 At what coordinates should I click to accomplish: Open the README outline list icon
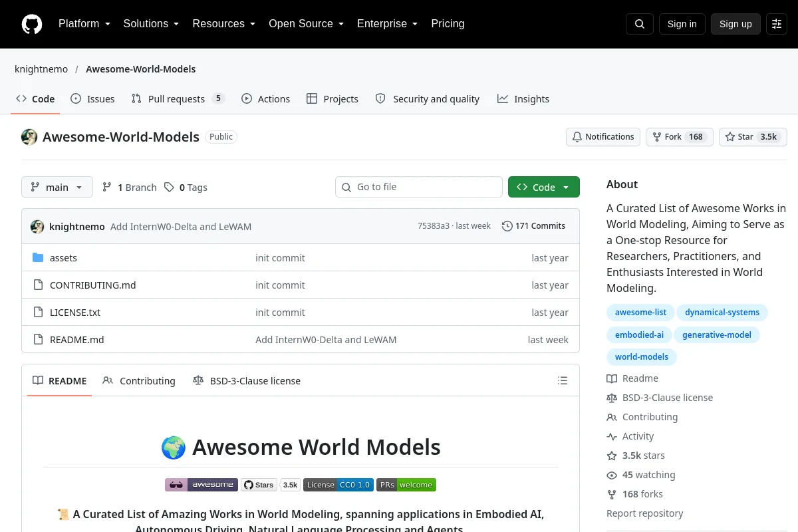[x=563, y=381]
